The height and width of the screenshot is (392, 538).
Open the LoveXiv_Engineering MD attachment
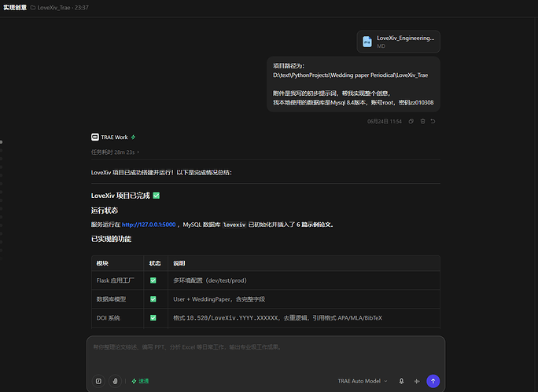pos(398,42)
